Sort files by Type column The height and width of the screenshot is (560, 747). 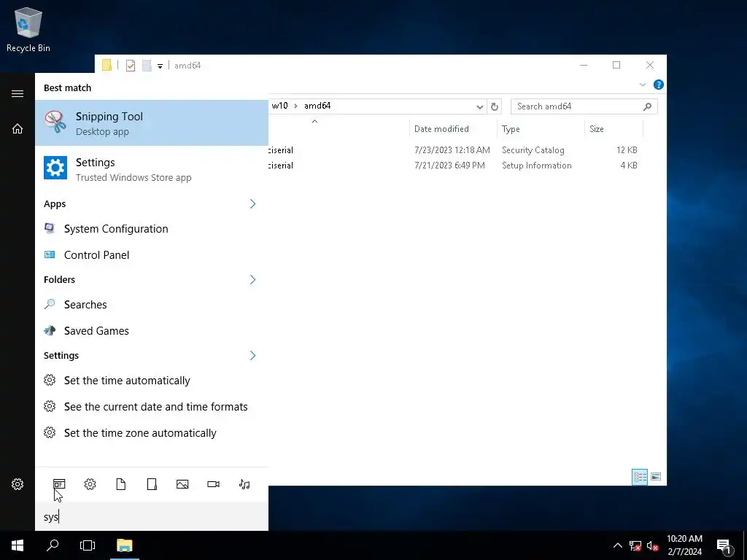(x=541, y=129)
